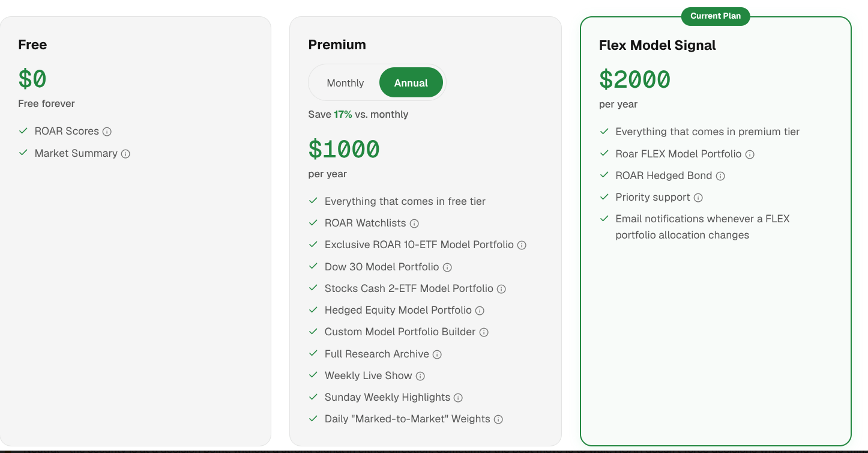Select the Flex Model Signal plan title
The width and height of the screenshot is (868, 453).
[657, 45]
